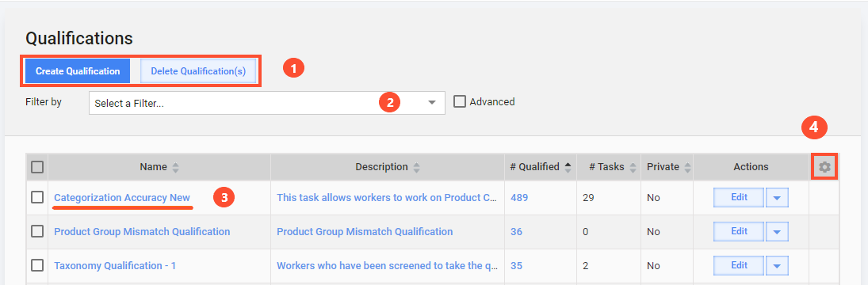
Task: Open the 36 qualified count link
Action: click(517, 231)
